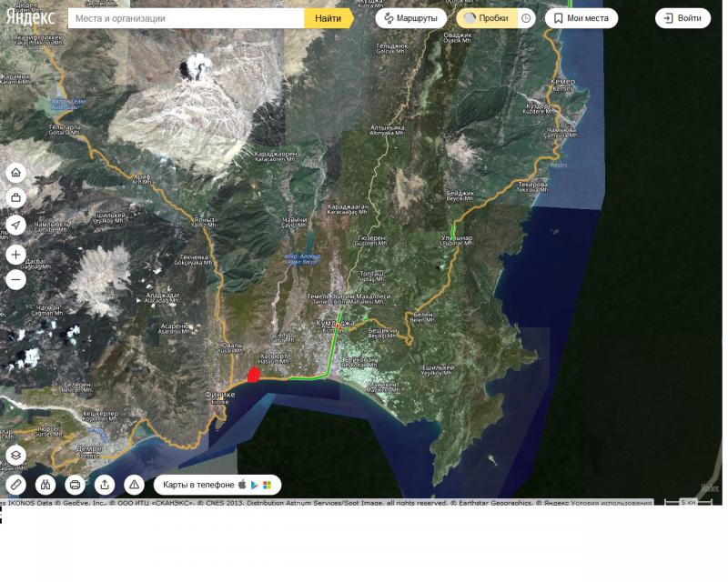Print the map using printer icon
Viewport: 728px width, 582px height.
coord(75,485)
